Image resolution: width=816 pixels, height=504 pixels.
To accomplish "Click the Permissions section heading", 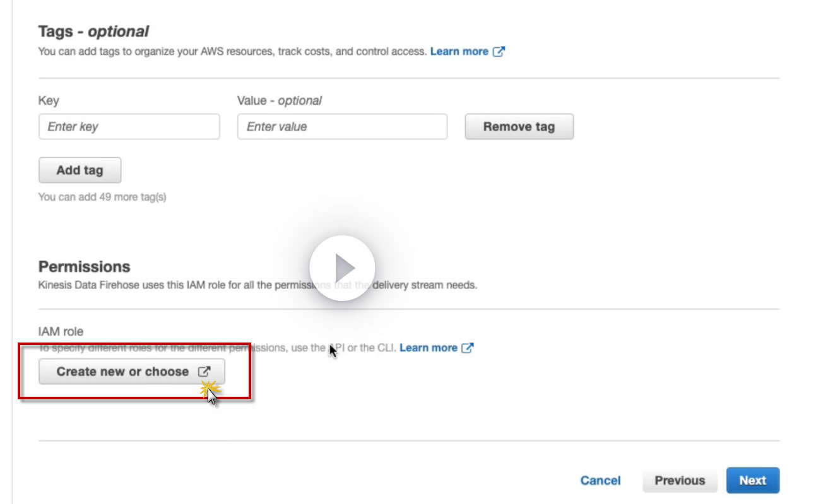I will [x=85, y=266].
